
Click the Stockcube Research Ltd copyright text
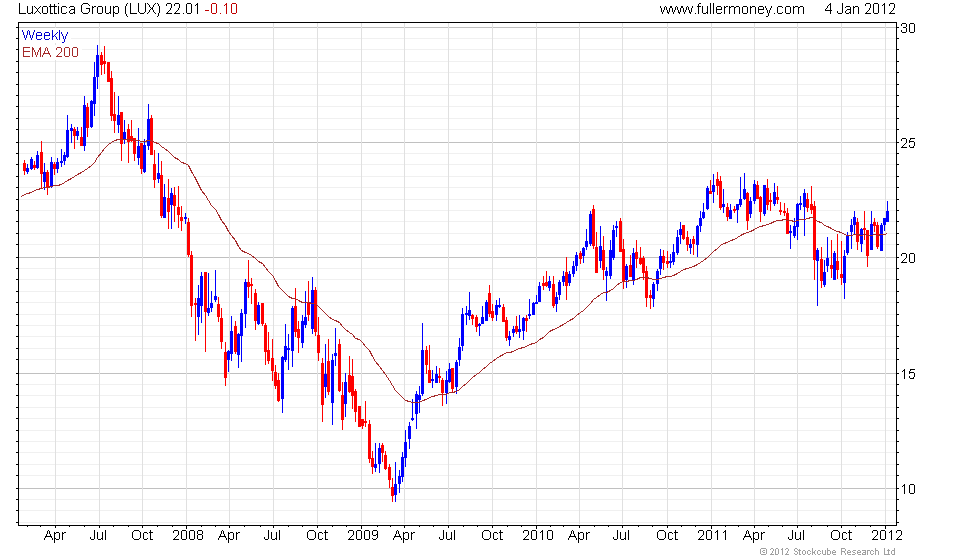point(828,552)
